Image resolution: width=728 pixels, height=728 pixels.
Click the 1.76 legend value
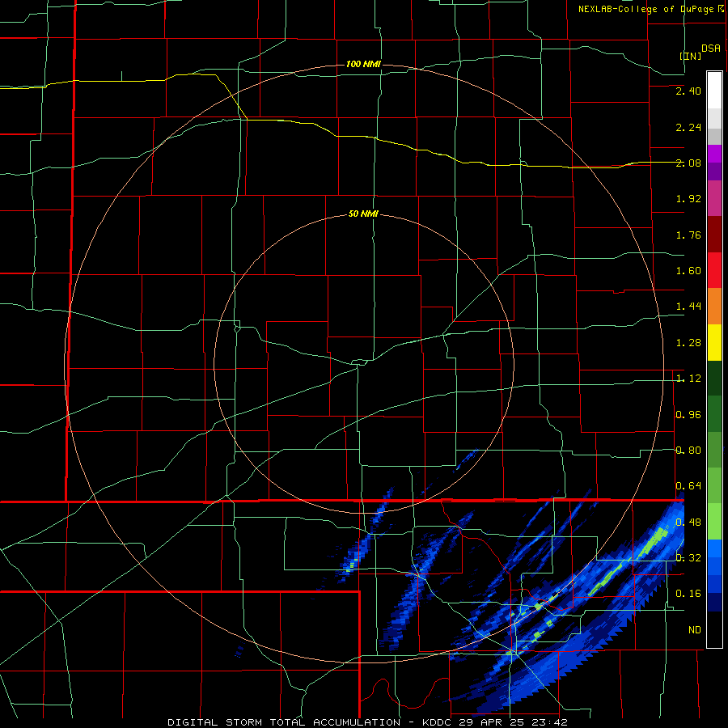pos(688,235)
